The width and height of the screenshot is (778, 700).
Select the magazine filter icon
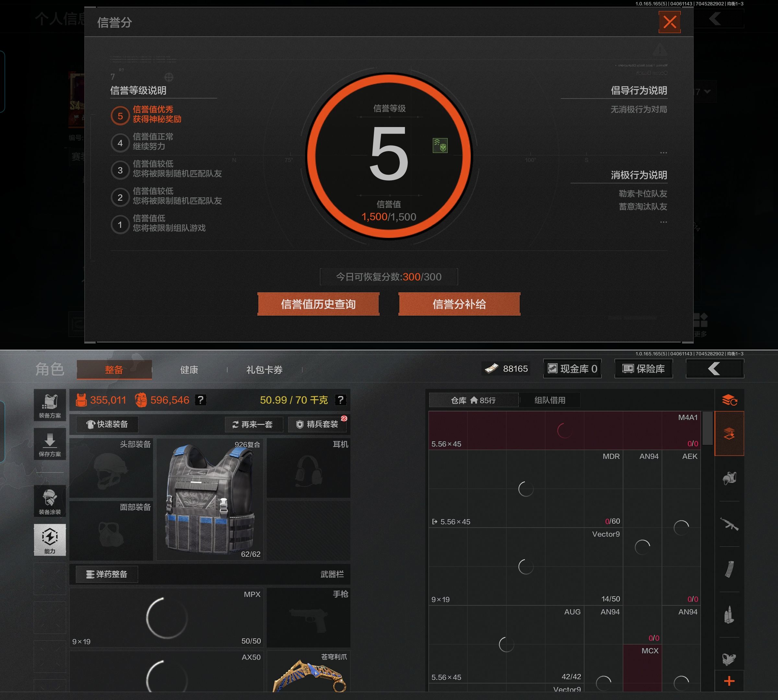pos(729,569)
